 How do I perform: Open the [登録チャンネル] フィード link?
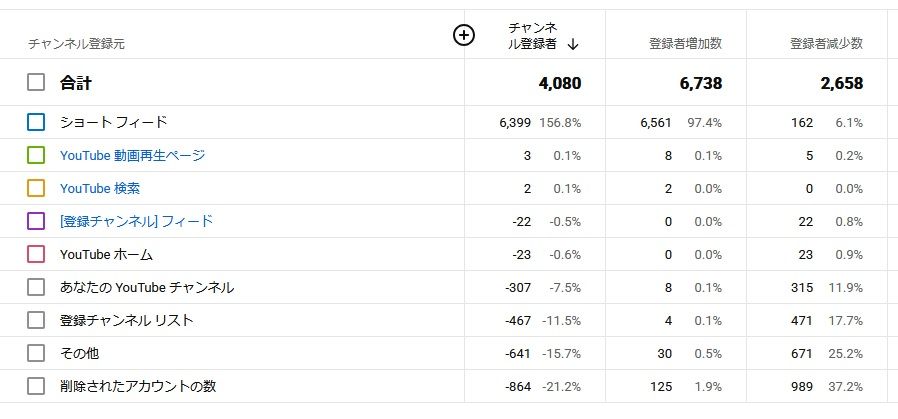point(136,221)
